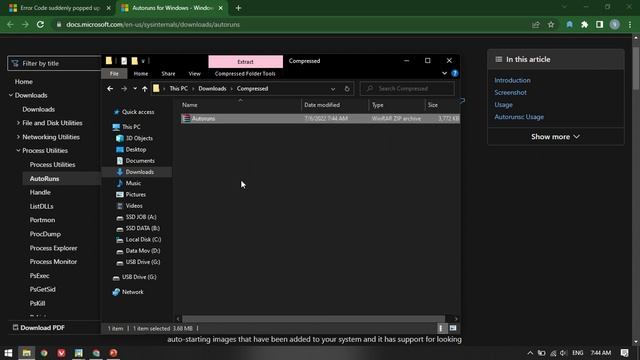Viewport: 640px width, 360px height.
Task: Click Explorer back navigation arrow
Action: [110, 89]
